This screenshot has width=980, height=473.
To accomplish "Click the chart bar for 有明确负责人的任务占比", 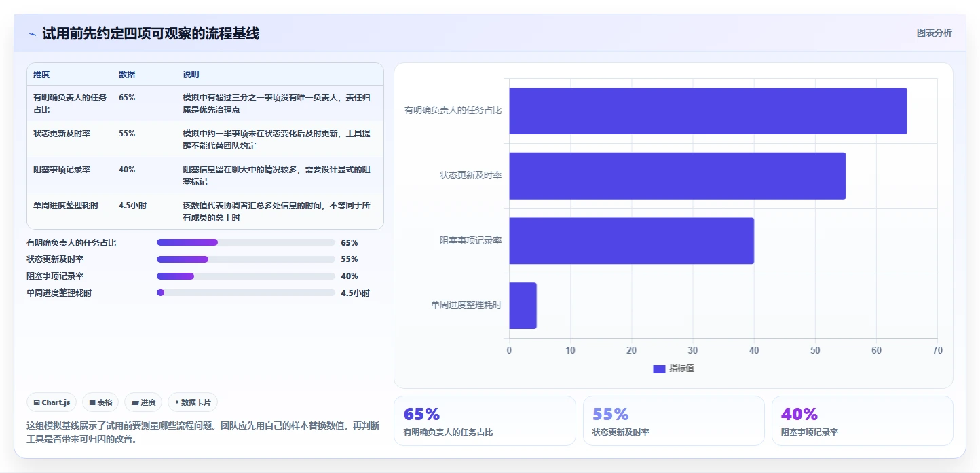I will coord(708,111).
